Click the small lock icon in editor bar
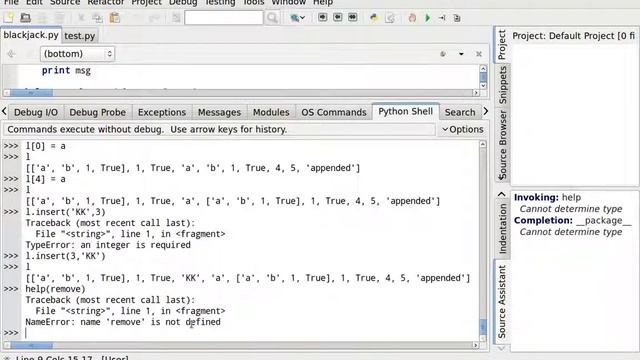Screen dimensions: 640x360 point(443,54)
